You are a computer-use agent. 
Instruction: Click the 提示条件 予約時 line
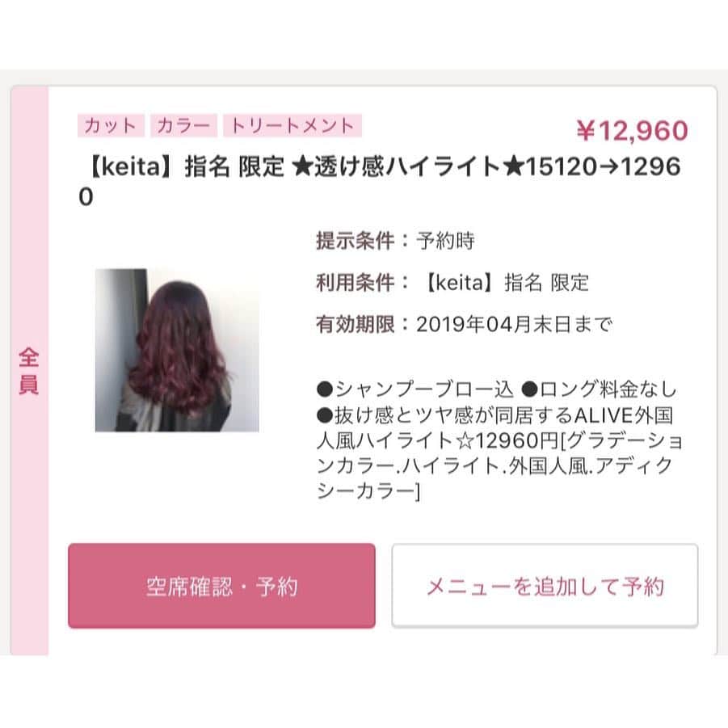click(395, 241)
